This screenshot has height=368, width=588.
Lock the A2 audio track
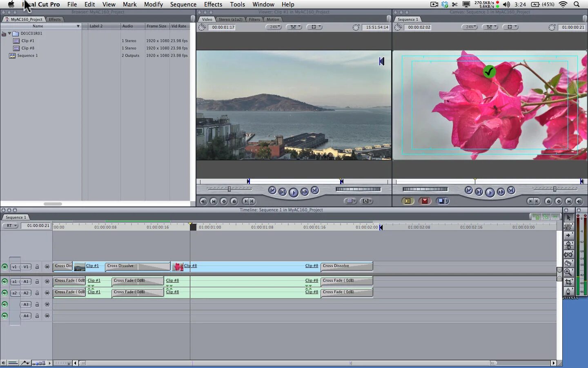37,293
